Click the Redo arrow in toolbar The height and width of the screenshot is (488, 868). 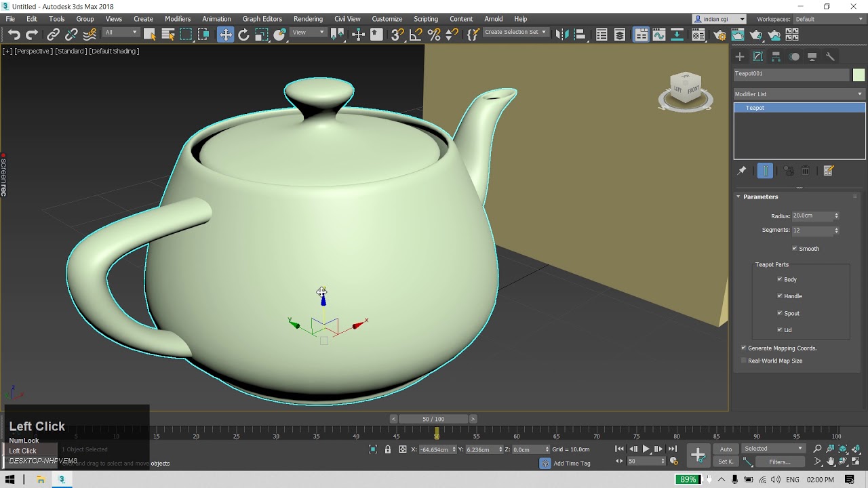32,35
